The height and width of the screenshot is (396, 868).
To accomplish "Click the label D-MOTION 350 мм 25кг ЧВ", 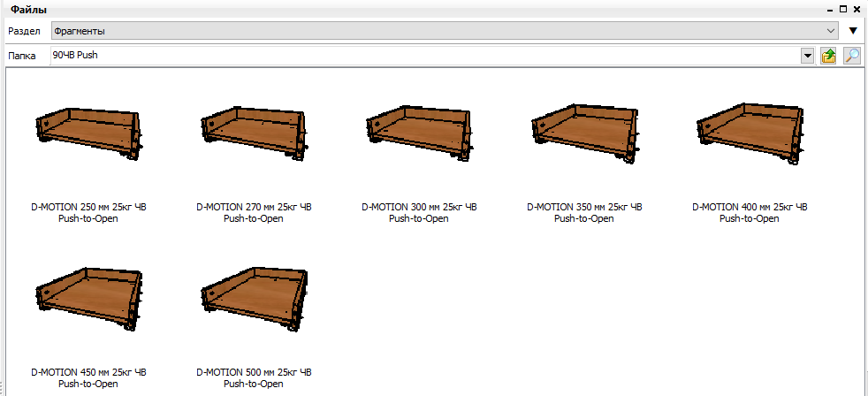I will (584, 207).
